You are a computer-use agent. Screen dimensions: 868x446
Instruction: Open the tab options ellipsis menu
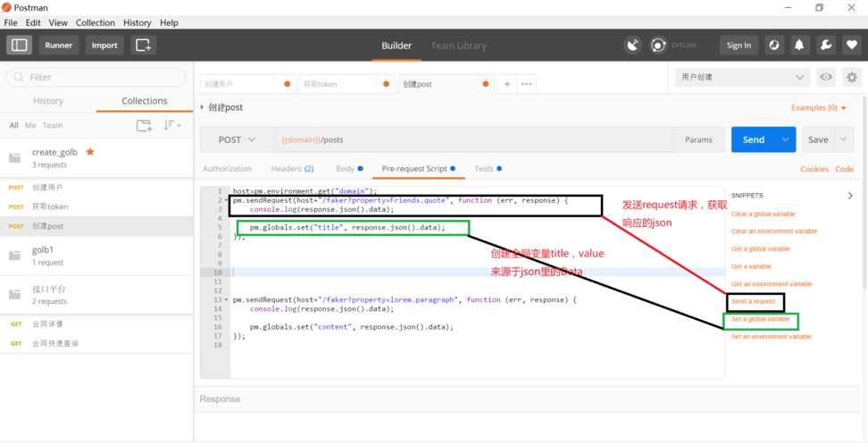click(x=527, y=84)
